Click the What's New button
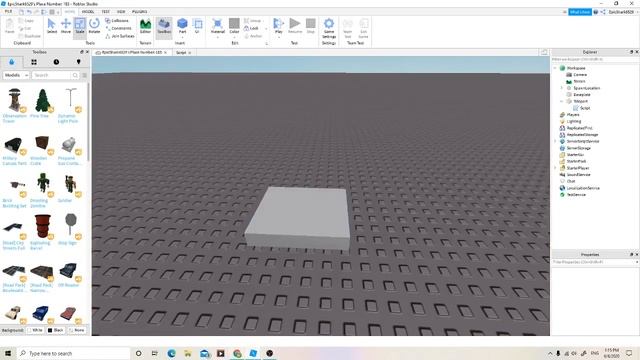Viewport: 640px width, 360px height. [x=580, y=12]
